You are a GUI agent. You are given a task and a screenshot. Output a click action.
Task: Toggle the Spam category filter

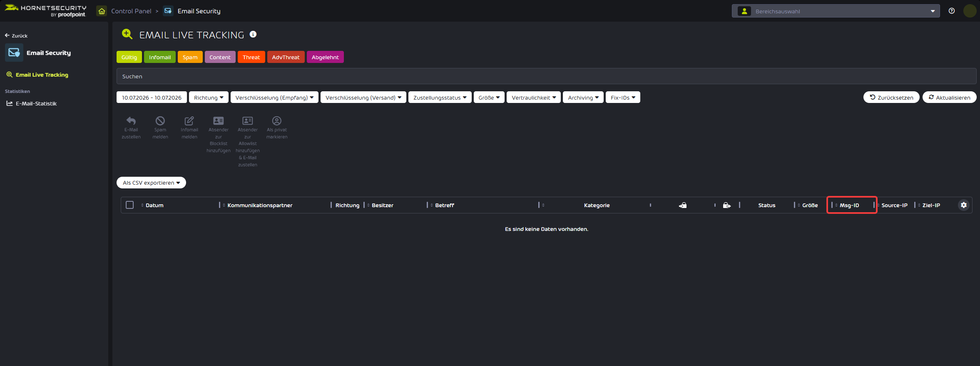pos(190,57)
